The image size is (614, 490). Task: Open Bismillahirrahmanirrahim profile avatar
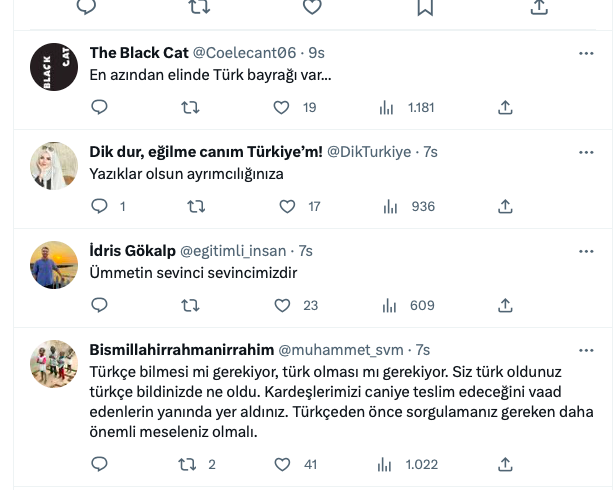pos(54,364)
